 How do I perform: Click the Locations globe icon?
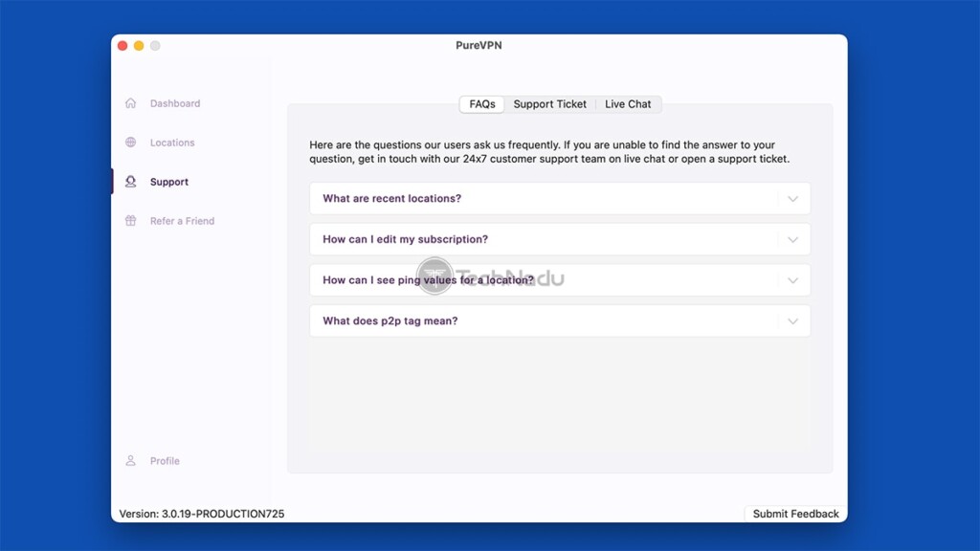(x=130, y=143)
